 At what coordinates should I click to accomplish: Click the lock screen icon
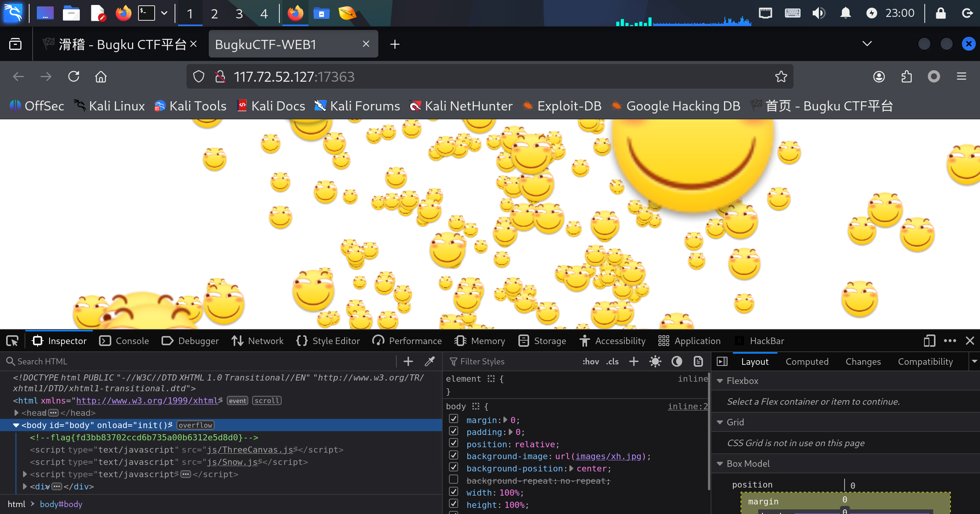pyautogui.click(x=940, y=13)
